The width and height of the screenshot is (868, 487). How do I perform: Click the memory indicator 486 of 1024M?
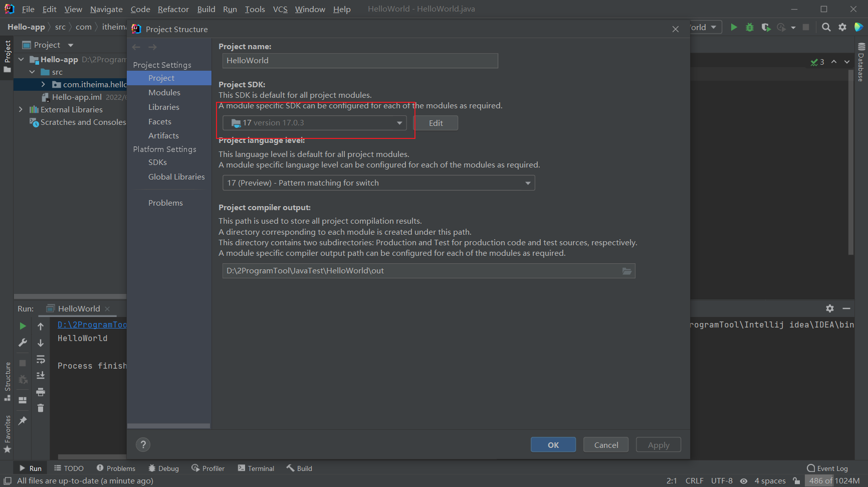[834, 481]
